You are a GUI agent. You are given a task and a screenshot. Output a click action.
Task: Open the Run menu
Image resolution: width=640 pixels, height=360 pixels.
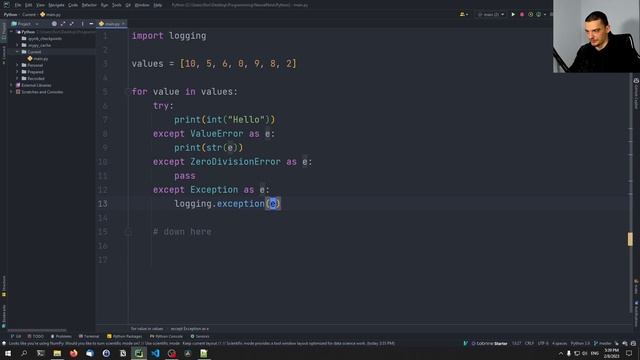pyautogui.click(x=104, y=5)
